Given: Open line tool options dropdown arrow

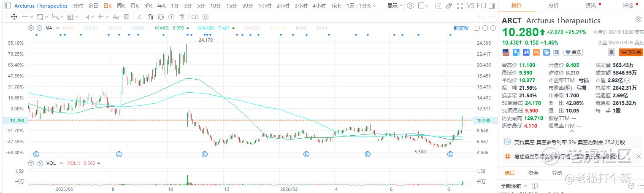Looking at the screenshot, I should (x=32, y=17).
